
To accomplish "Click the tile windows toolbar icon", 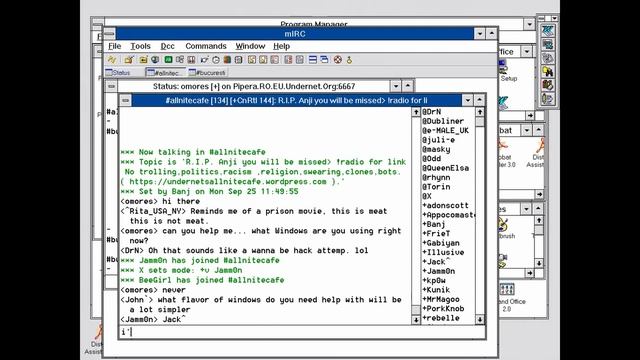I will point(313,60).
